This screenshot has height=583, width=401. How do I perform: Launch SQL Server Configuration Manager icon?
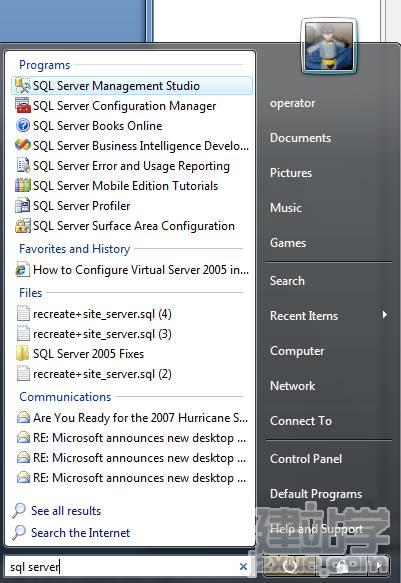coord(22,106)
